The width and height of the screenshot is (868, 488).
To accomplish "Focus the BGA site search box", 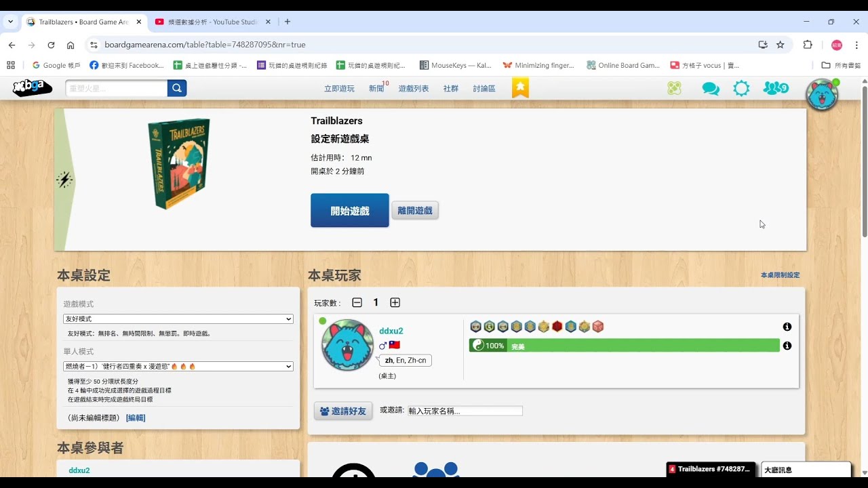I will pyautogui.click(x=117, y=88).
